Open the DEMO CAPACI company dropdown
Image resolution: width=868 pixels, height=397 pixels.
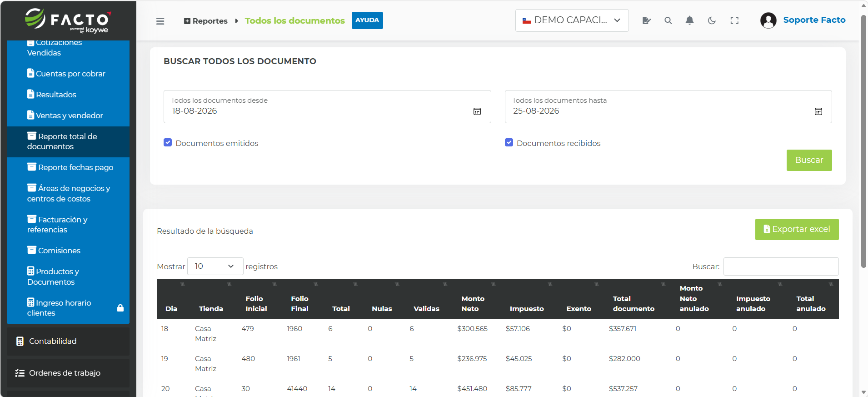[572, 20]
